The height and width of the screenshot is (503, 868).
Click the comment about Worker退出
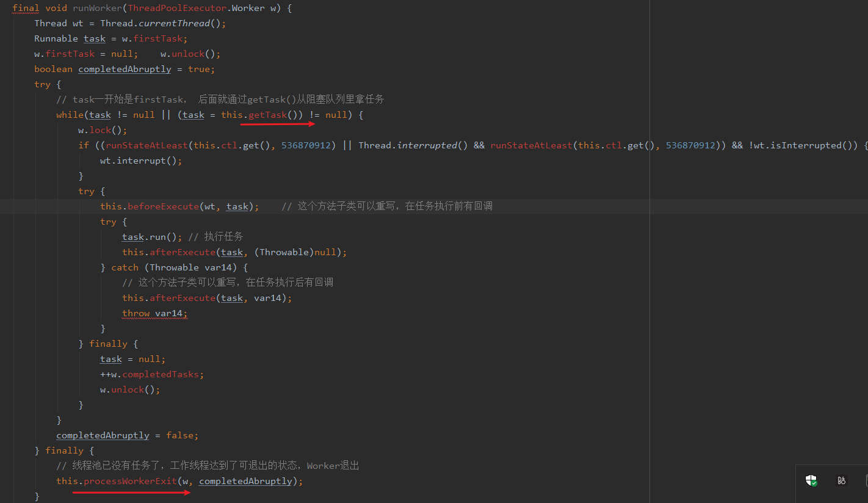pyautogui.click(x=208, y=466)
